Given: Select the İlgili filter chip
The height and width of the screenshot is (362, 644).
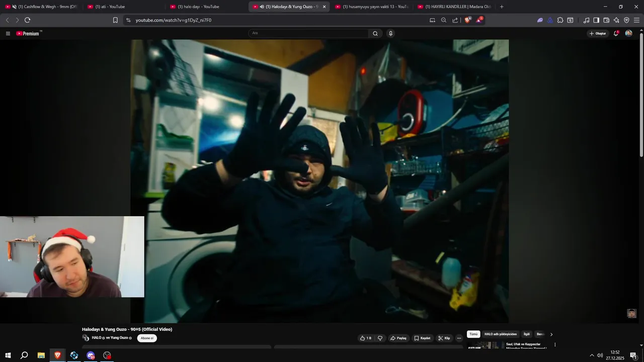Looking at the screenshot, I should coord(527,334).
